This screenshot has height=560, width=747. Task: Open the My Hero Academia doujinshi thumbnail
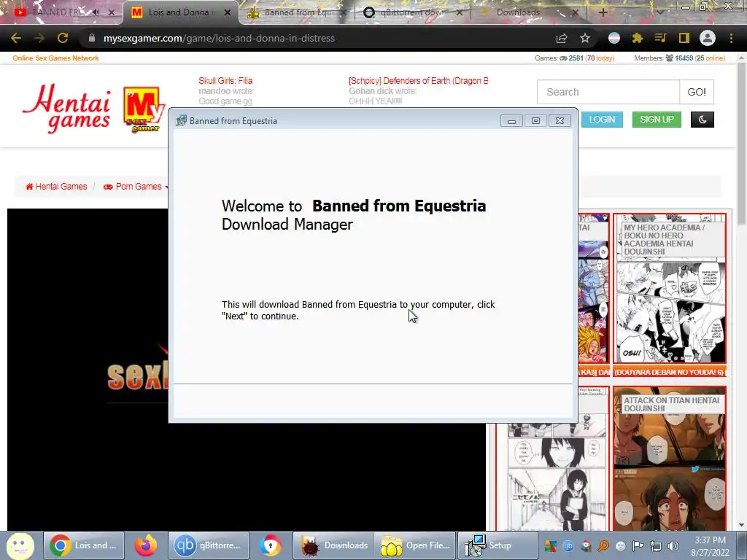670,289
